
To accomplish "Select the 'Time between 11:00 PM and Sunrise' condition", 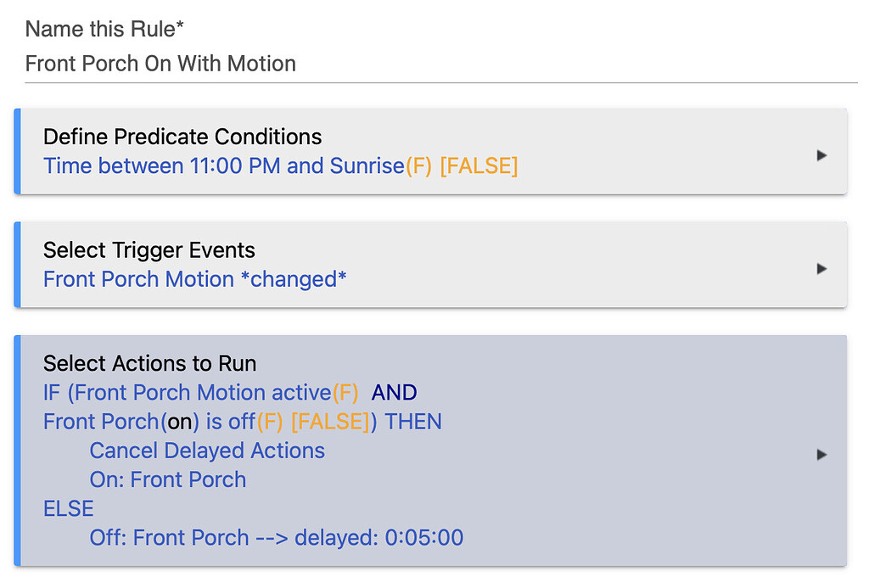I will [223, 166].
